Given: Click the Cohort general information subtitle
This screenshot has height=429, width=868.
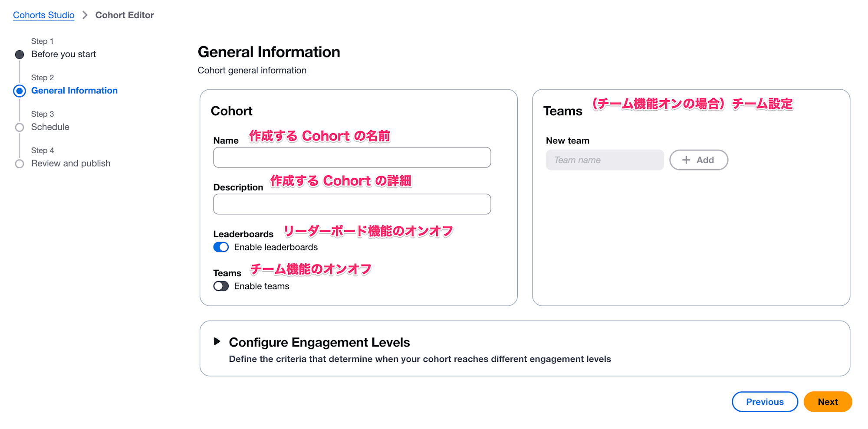Looking at the screenshot, I should pyautogui.click(x=252, y=71).
